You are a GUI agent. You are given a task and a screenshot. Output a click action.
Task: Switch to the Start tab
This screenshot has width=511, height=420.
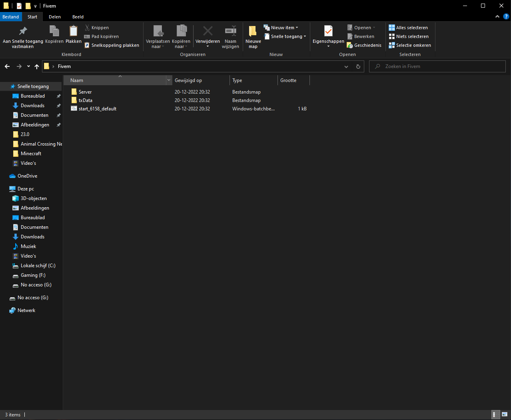click(x=32, y=17)
